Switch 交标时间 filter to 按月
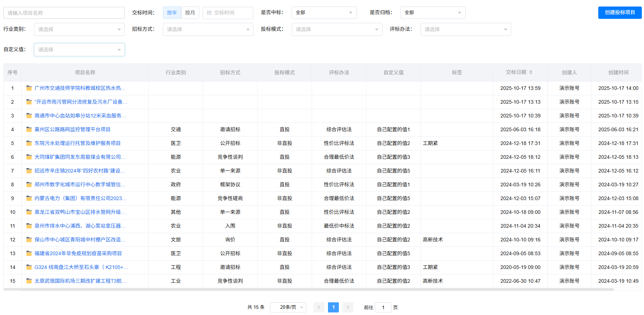The width and height of the screenshot is (644, 315). point(190,13)
